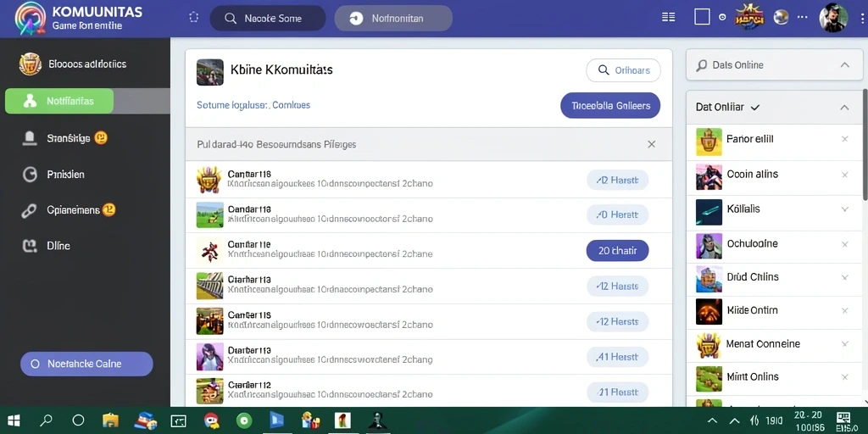Collapse the Dat Onliiar section chevron

pos(844,108)
